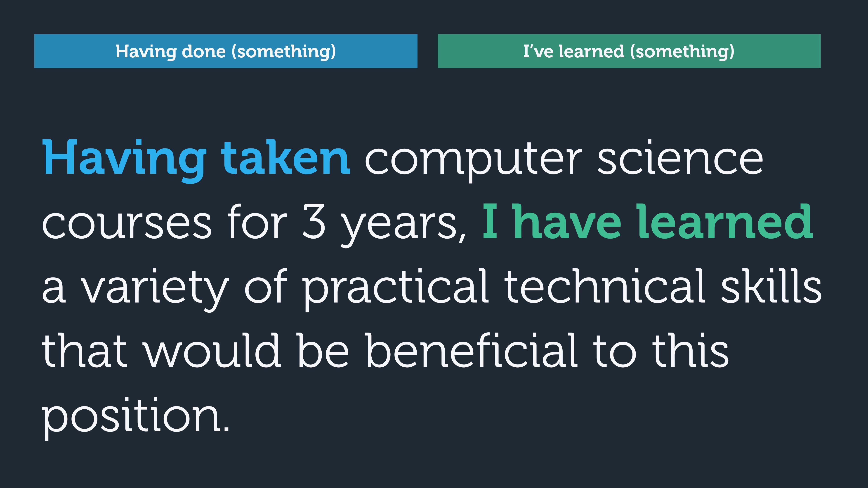Select the green highlighted "I have learned" phrase

(x=648, y=222)
